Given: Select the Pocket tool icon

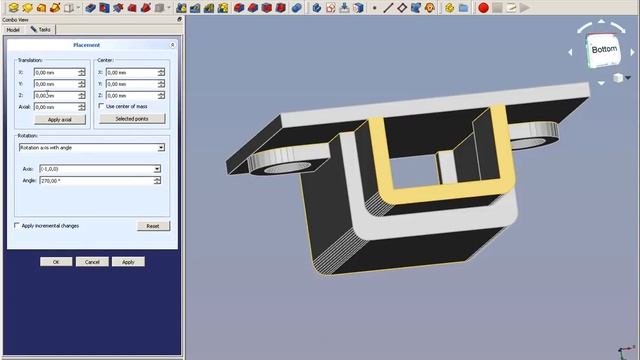Looking at the screenshot, I should (x=91, y=7).
